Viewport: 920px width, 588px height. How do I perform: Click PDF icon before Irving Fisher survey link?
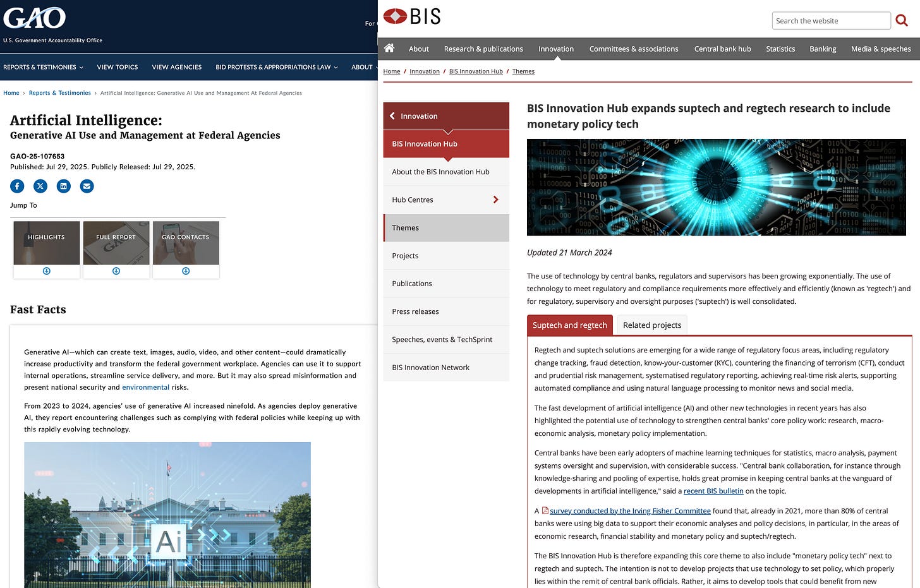click(545, 510)
